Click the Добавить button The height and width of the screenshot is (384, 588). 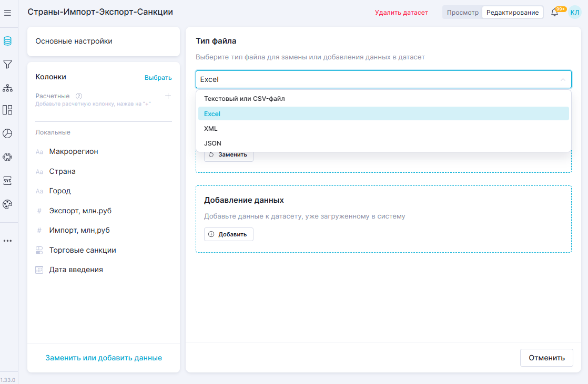228,234
